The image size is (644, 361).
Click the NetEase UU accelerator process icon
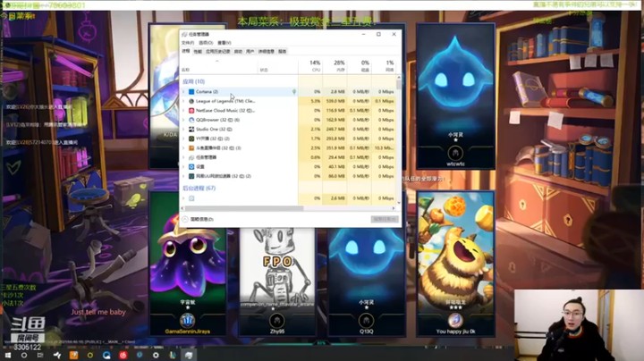[x=191, y=176]
